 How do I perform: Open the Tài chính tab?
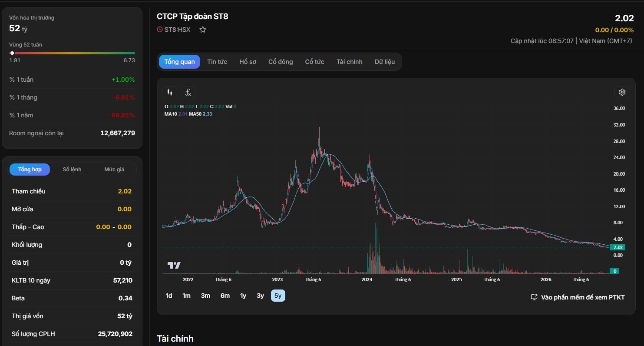[349, 62]
